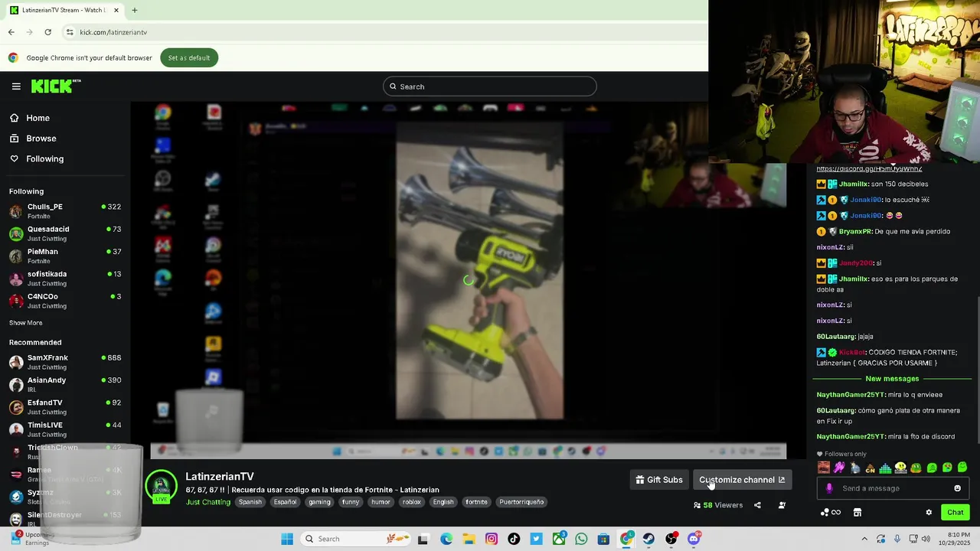Open sofistikada channel in Following list
The height and width of the screenshot is (551, 980).
tap(65, 278)
